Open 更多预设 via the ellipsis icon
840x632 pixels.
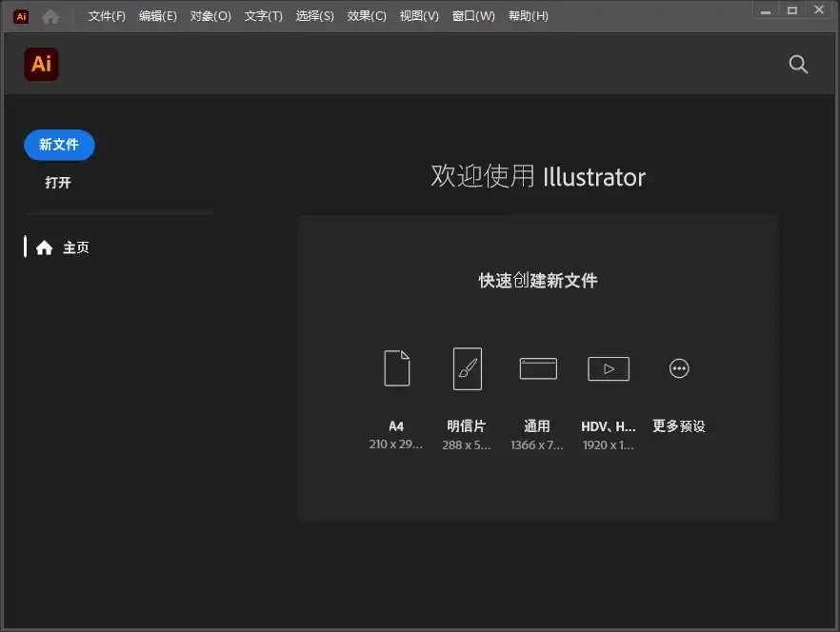point(678,368)
